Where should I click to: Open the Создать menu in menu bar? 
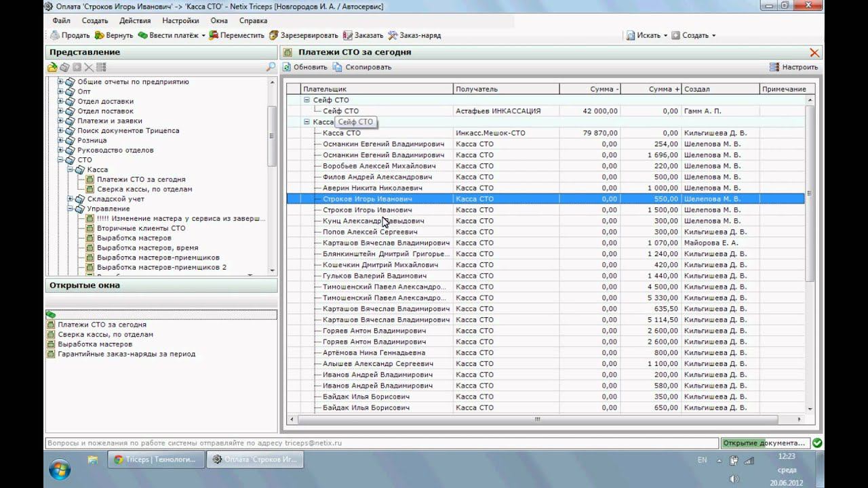[95, 21]
